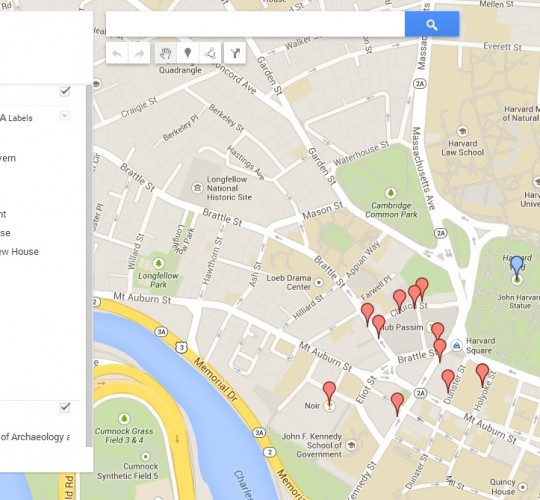Viewport: 540px width, 500px height.
Task: Select the 'of Archaeology' layer list entry
Action: pos(34,437)
